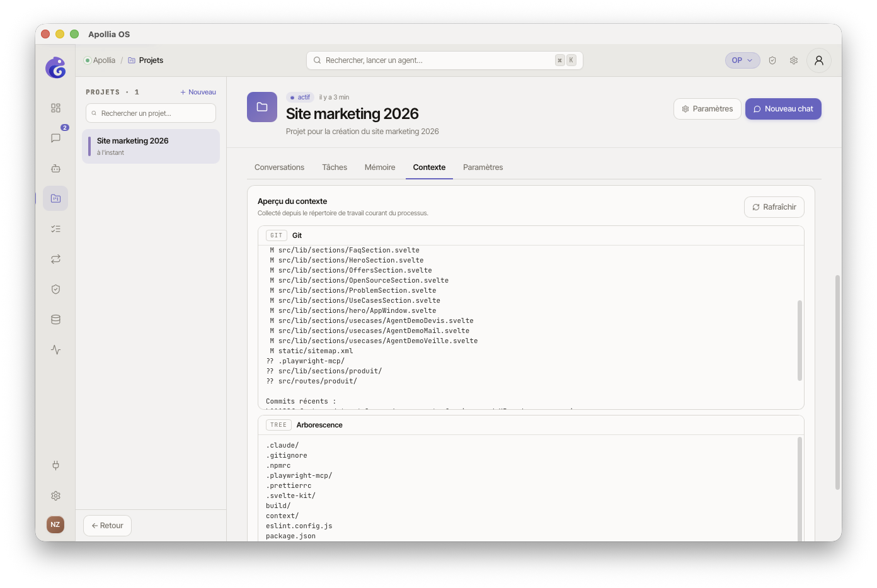Viewport: 877px width, 588px height.
Task: Open the loop arrows icon in sidebar
Action: pos(55,259)
